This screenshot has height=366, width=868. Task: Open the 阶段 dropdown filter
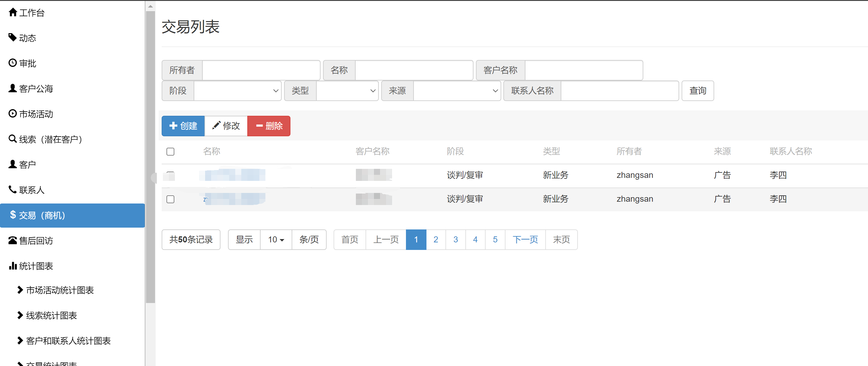point(238,90)
